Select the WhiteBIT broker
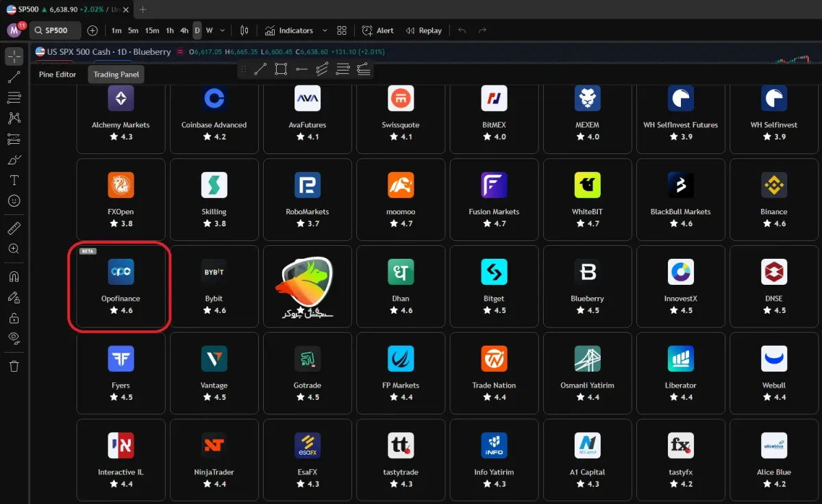822x504 pixels. 587,199
